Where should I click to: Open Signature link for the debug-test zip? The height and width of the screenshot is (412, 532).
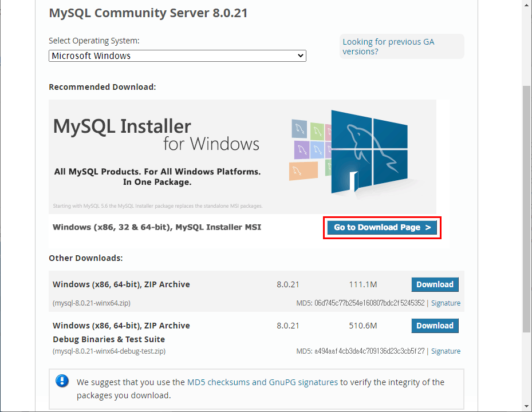(x=446, y=351)
